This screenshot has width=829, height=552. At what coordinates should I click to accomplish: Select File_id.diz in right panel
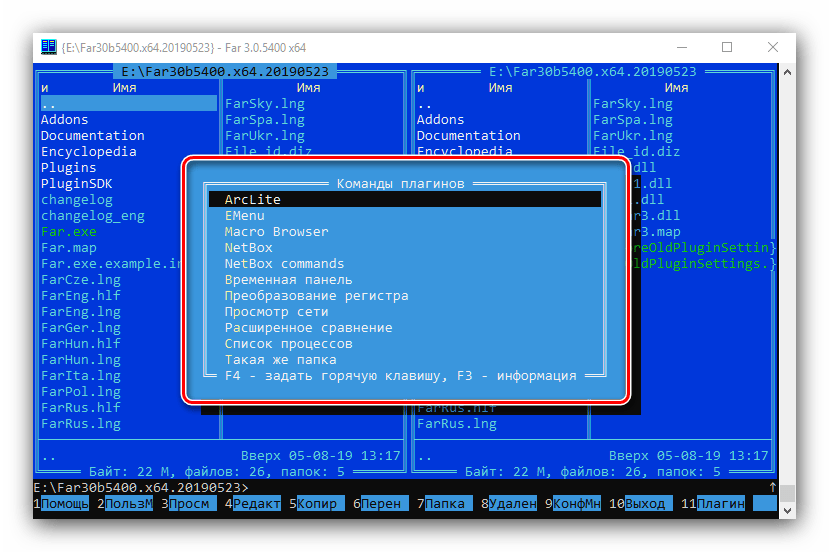click(x=637, y=151)
